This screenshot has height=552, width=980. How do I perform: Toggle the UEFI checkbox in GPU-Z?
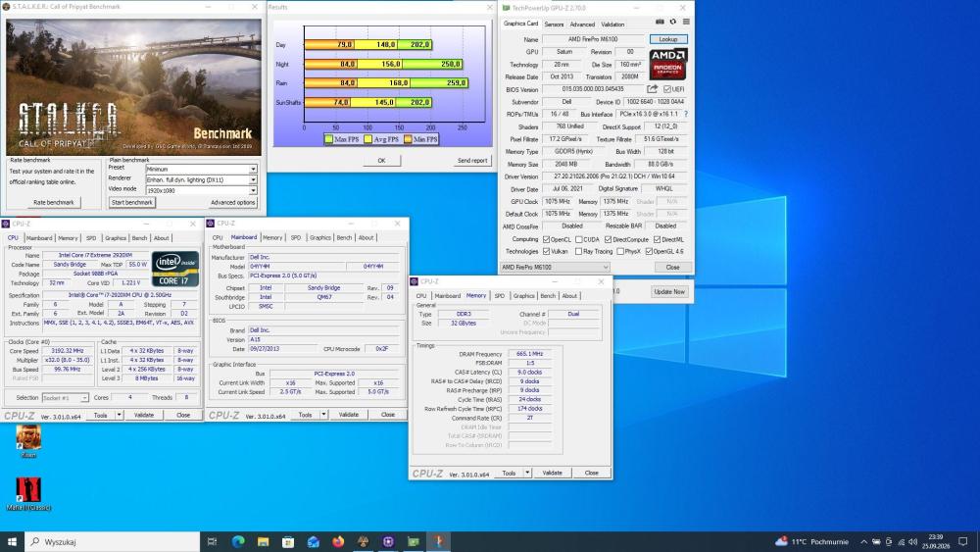coord(666,89)
